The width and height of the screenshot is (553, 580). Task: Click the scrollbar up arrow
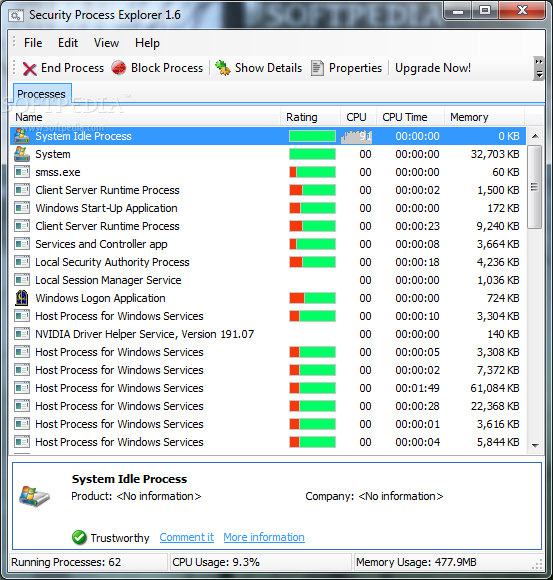click(535, 136)
